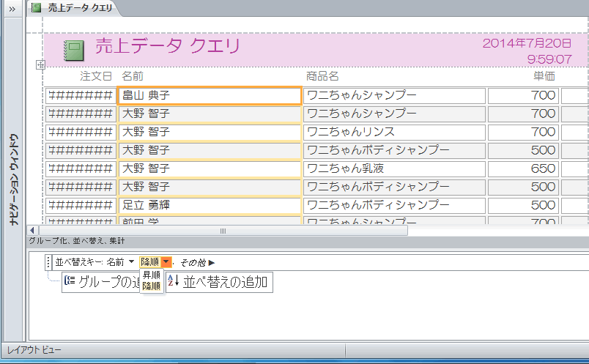Viewport: 589px width, 364px height.
Task: Select the 売上データ クエリ report tab
Action: click(x=73, y=8)
